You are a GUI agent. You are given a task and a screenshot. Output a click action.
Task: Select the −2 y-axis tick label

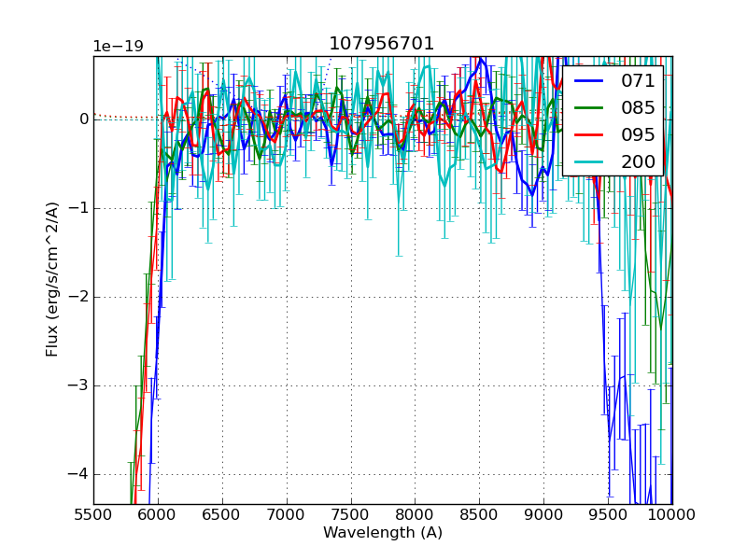click(77, 297)
